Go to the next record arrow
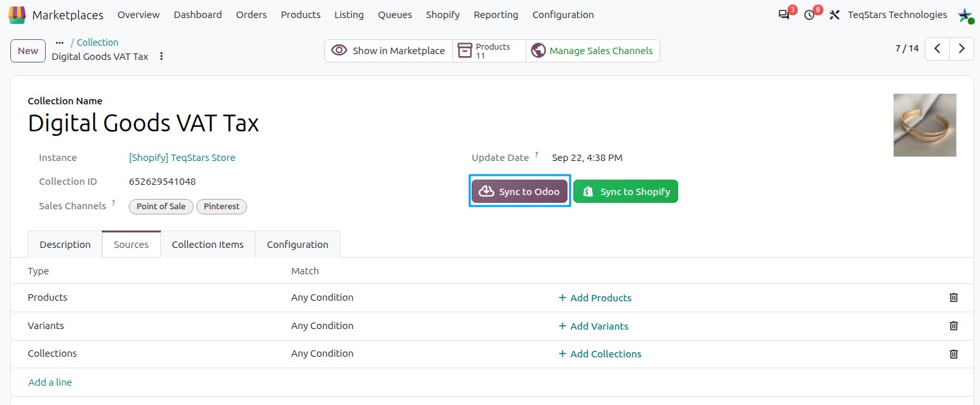 (x=961, y=49)
